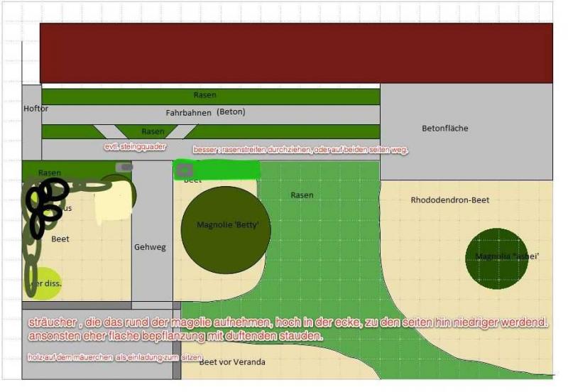Select the Gehweg path label
Image resolution: width=568 pixels, height=392 pixels.
tap(150, 247)
